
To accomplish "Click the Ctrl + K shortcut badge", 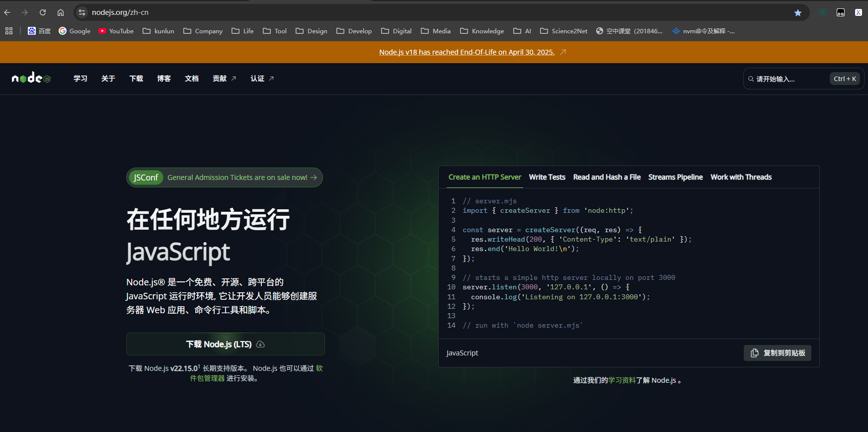I will coord(845,79).
